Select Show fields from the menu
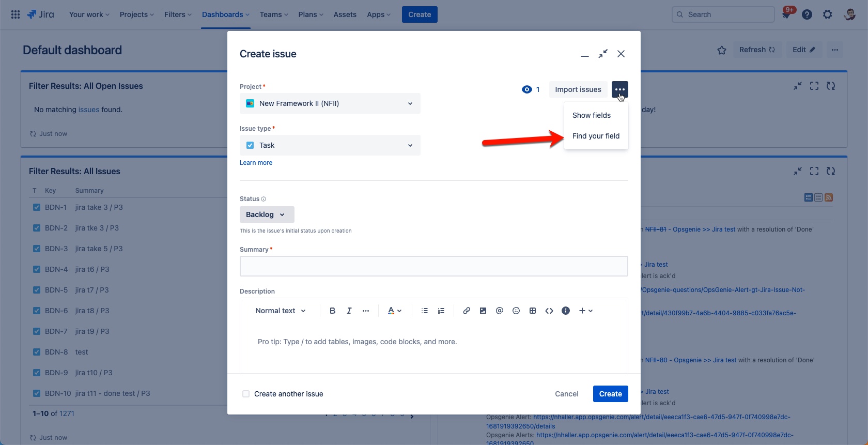Screen dimensions: 868x445 pos(596,115)
